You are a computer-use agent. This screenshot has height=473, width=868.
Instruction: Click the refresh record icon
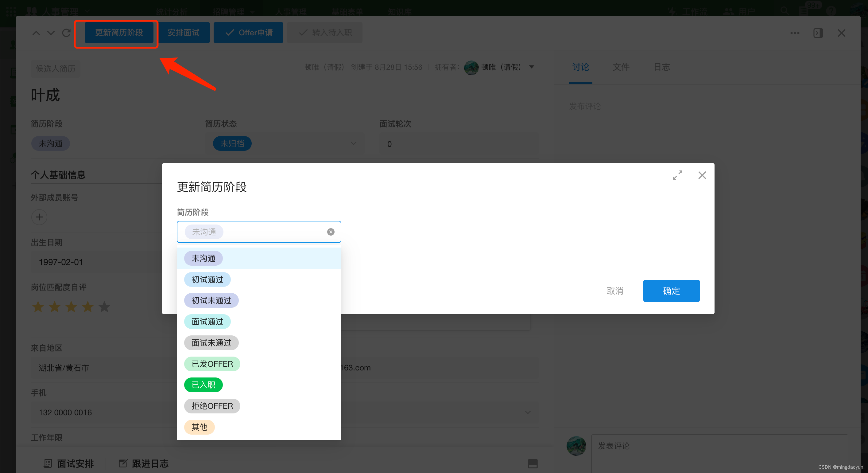[x=66, y=33]
